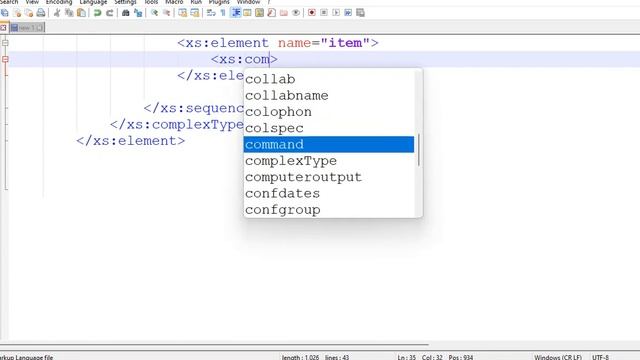Toggle file monitoring eye icon
This screenshot has height=360, width=640.
point(296,13)
